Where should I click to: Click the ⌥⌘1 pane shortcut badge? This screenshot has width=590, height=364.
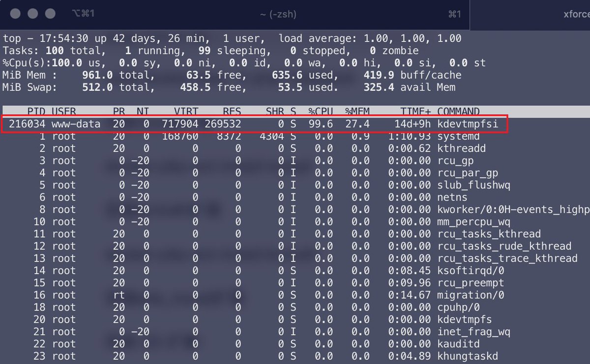pos(84,14)
